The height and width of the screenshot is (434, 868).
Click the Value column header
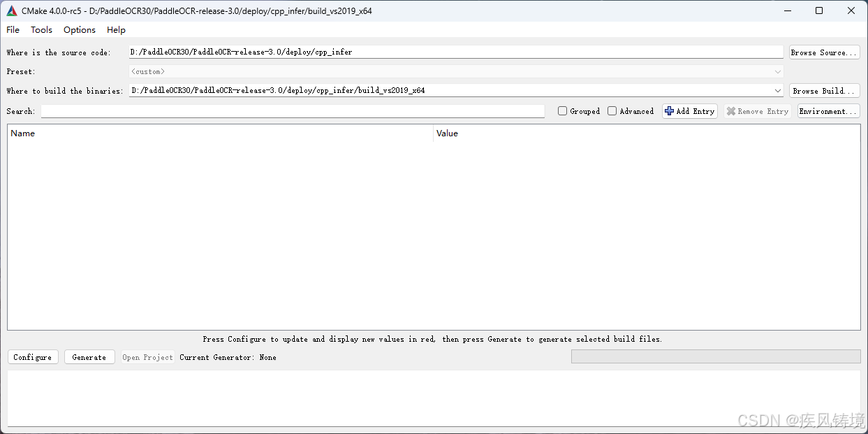point(647,133)
